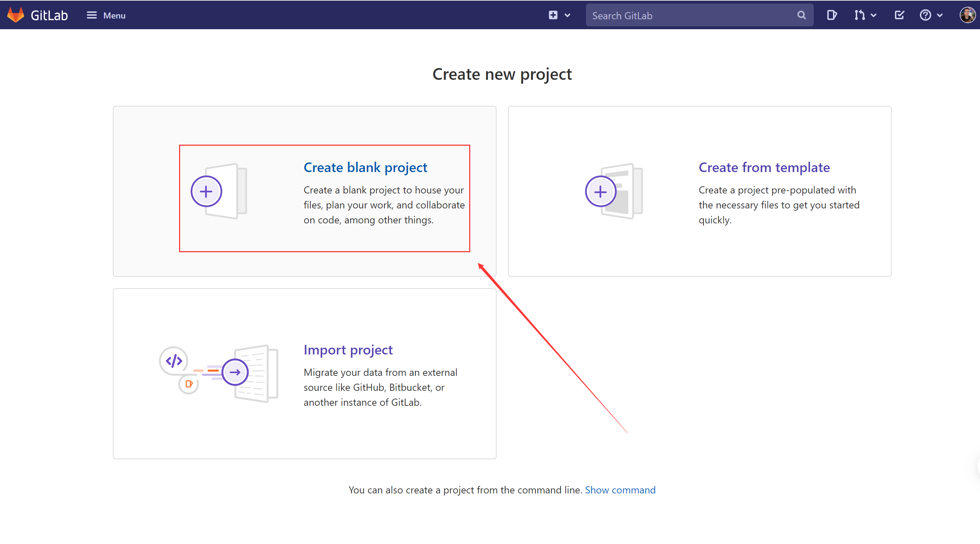Image resolution: width=980 pixels, height=544 pixels.
Task: Click the new item plus icon
Action: point(553,15)
